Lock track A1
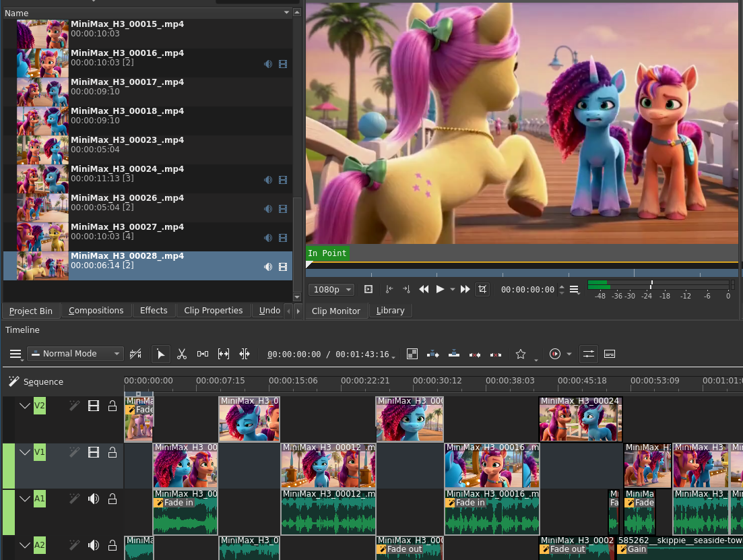 (112, 499)
